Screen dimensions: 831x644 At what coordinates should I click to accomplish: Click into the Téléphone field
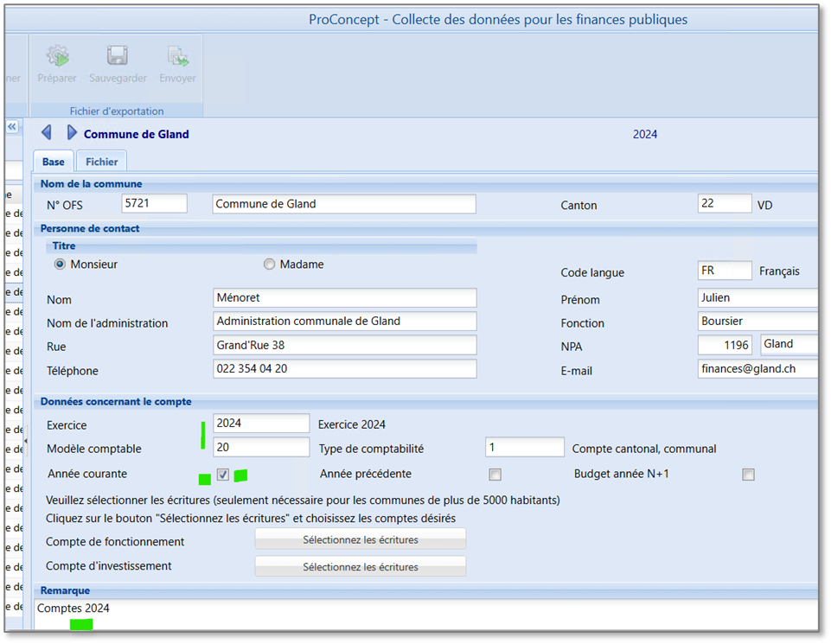pyautogui.click(x=344, y=368)
